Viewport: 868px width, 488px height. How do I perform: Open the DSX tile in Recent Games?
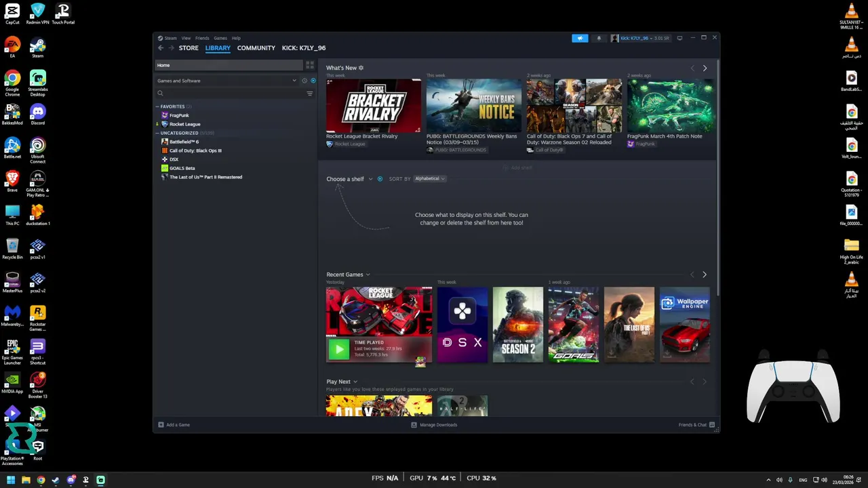(x=462, y=325)
